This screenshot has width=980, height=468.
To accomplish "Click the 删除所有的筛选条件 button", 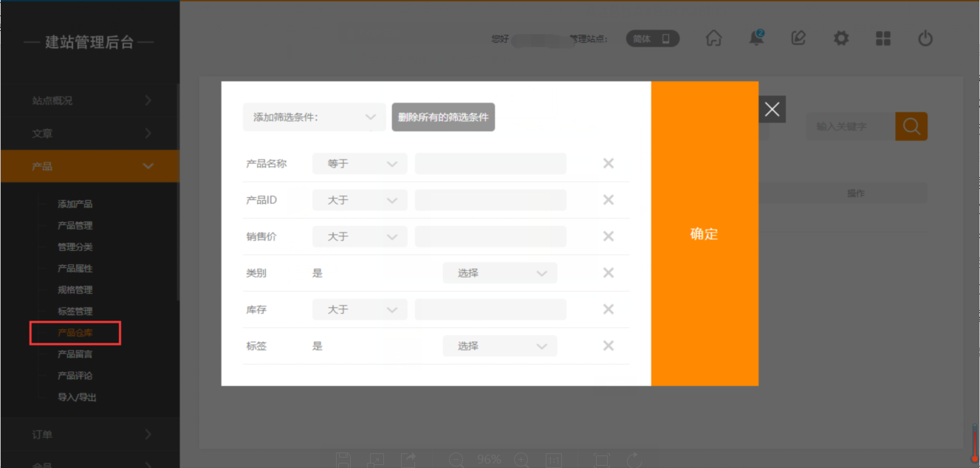I will [x=443, y=117].
